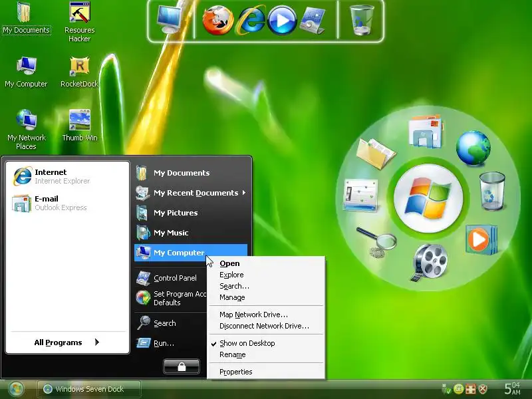Open the control panel icon in circular dock
This screenshot has height=399, width=532.
(360, 196)
